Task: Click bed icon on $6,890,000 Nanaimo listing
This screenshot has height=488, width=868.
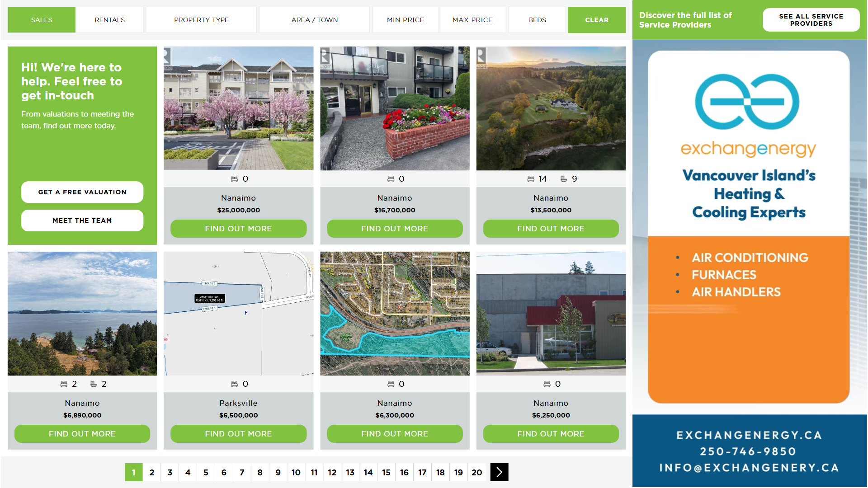Action: [x=64, y=384]
